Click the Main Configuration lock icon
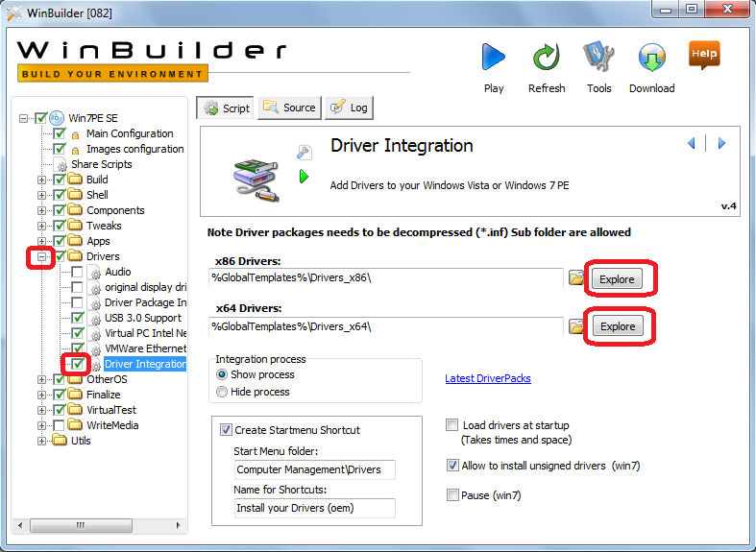This screenshot has width=756, height=552. (x=75, y=134)
